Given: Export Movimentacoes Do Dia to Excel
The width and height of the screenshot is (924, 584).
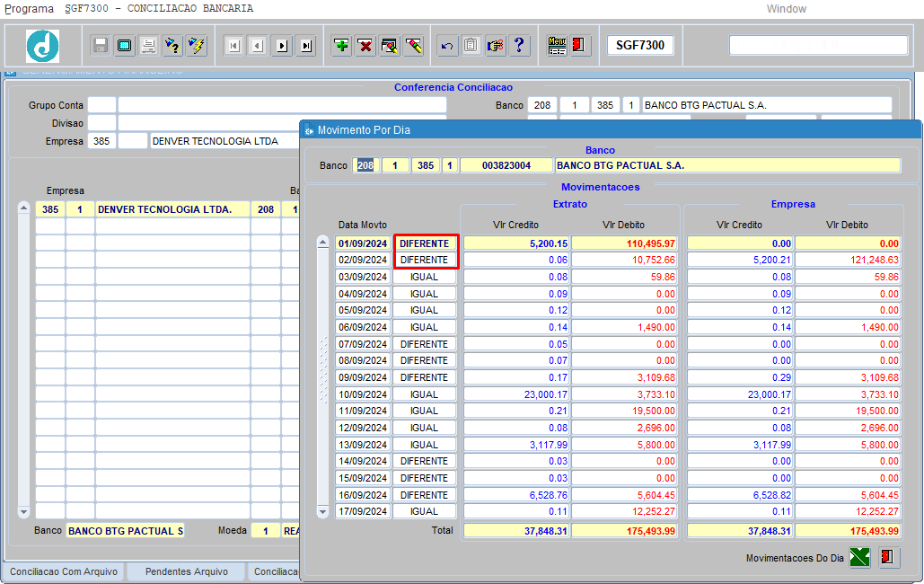Looking at the screenshot, I should (859, 557).
